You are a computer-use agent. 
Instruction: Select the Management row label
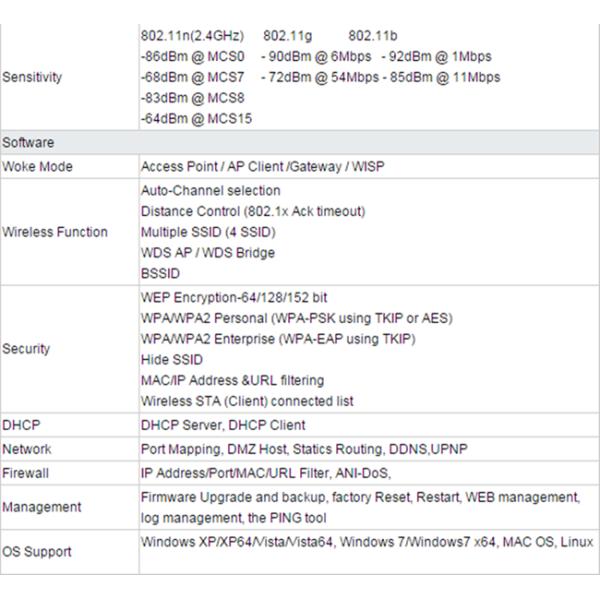[42, 507]
